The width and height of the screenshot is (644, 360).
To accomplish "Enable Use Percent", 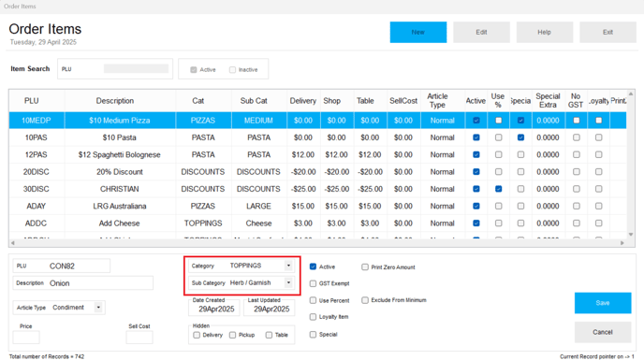I will click(x=313, y=300).
